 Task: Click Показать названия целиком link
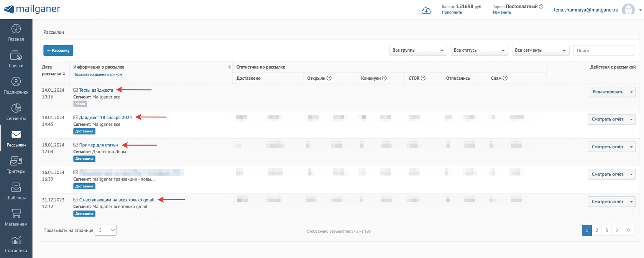pos(98,74)
